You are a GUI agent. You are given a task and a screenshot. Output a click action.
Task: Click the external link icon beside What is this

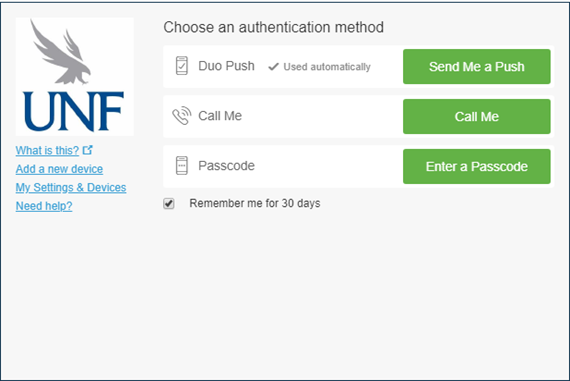coord(88,150)
